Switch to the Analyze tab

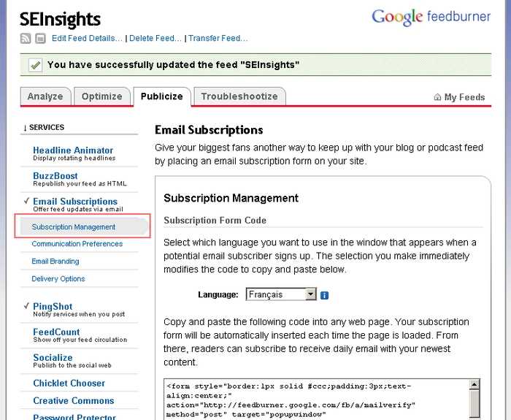click(x=45, y=96)
